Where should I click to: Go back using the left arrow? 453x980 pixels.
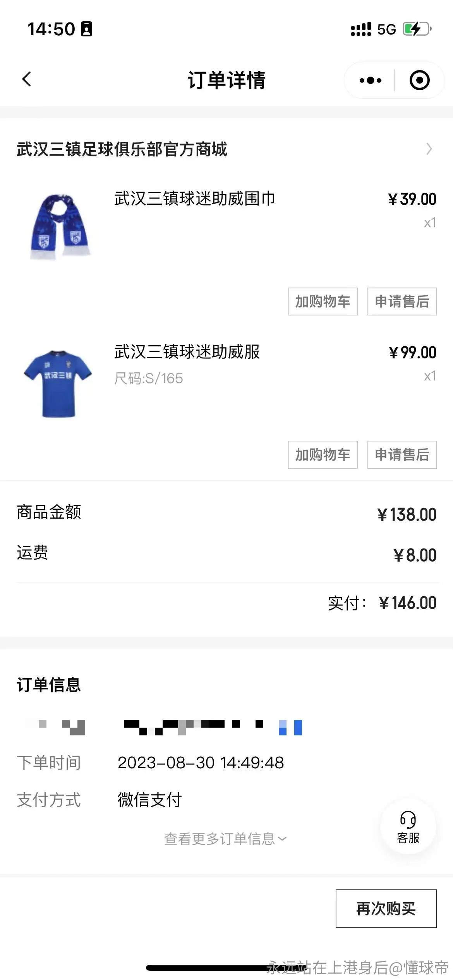click(x=26, y=79)
